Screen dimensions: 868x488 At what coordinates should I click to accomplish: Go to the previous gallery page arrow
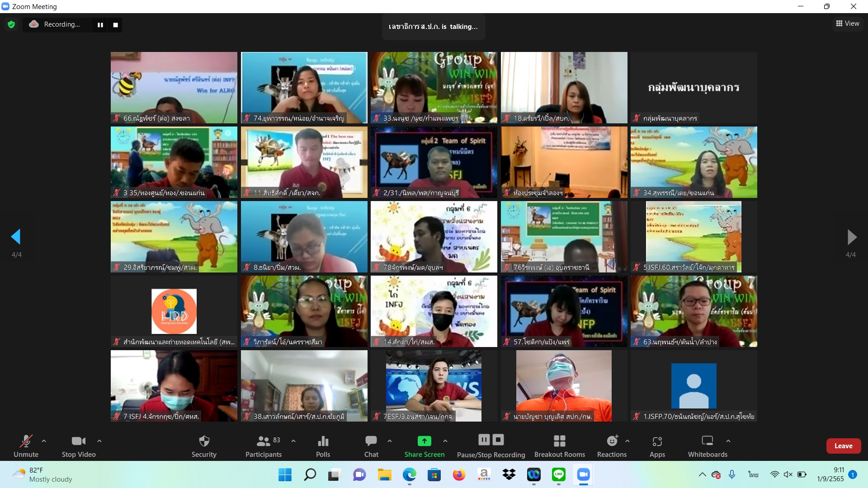click(16, 236)
